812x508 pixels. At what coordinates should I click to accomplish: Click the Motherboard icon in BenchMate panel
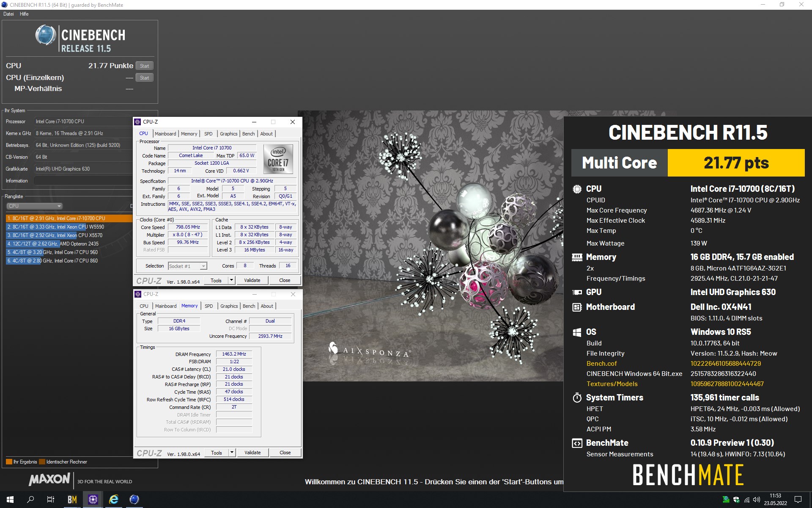[577, 307]
